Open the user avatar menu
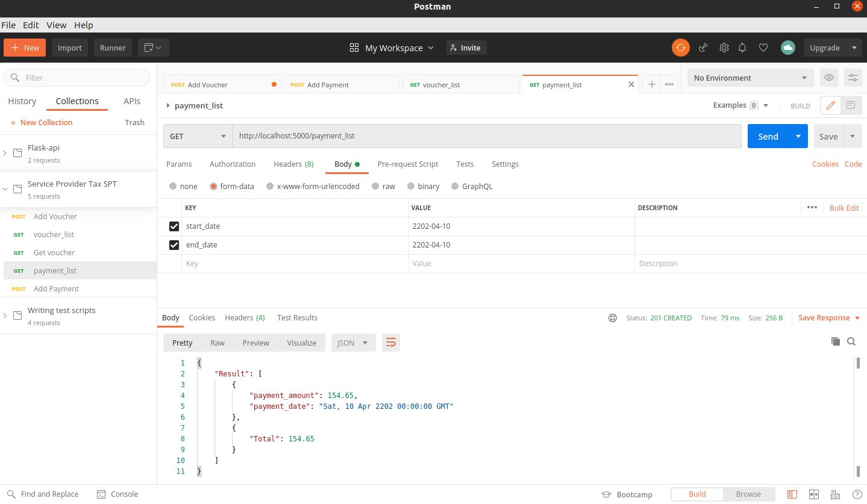The width and height of the screenshot is (867, 504). 787,48
